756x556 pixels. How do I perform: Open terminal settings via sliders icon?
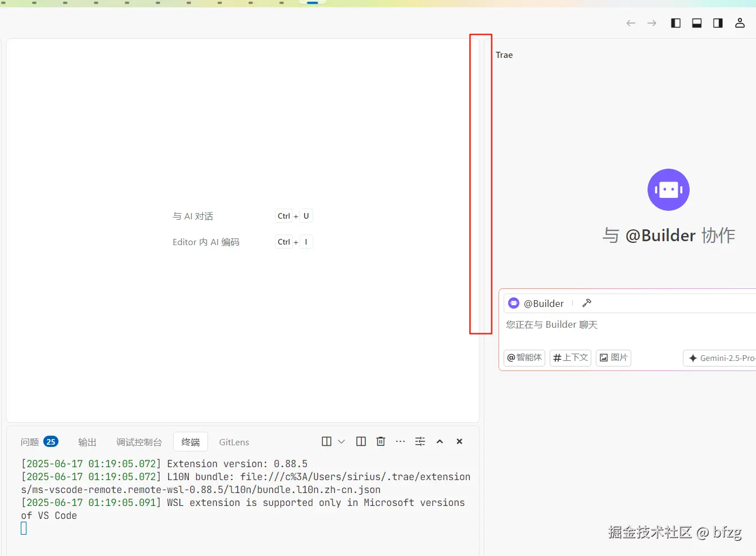(420, 441)
